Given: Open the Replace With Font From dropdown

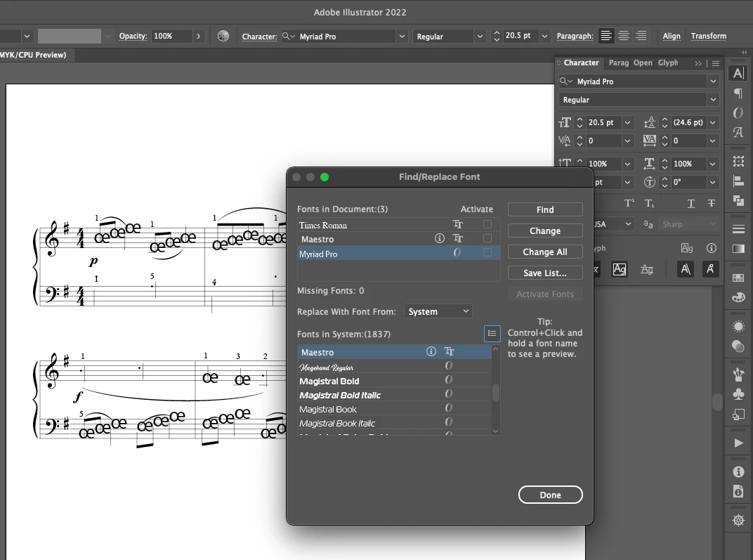Looking at the screenshot, I should [438, 311].
